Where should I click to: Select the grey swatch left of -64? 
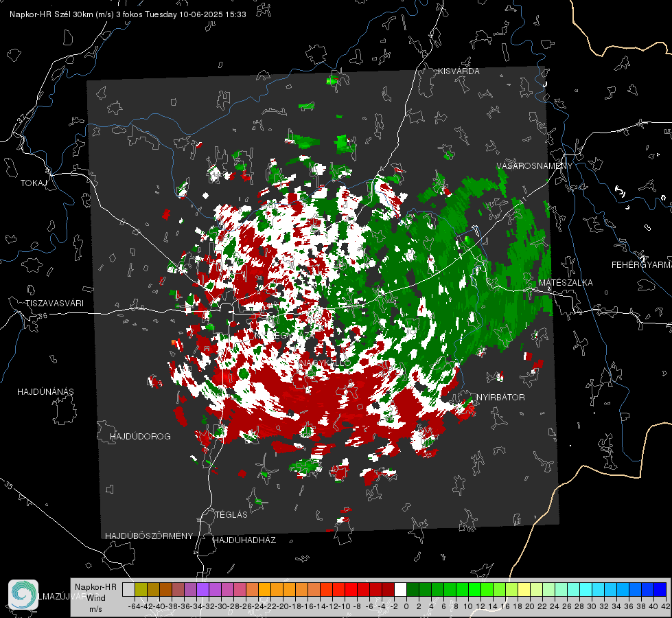[x=128, y=589]
